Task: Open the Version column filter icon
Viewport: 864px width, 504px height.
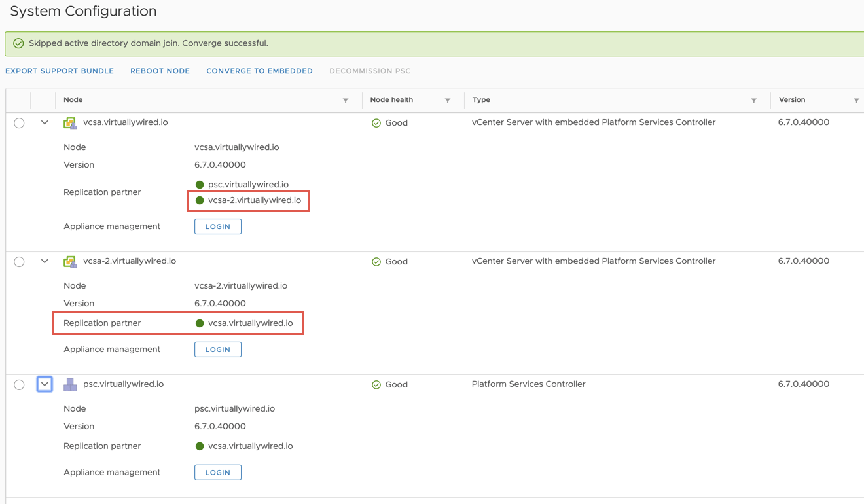Action: click(x=856, y=101)
